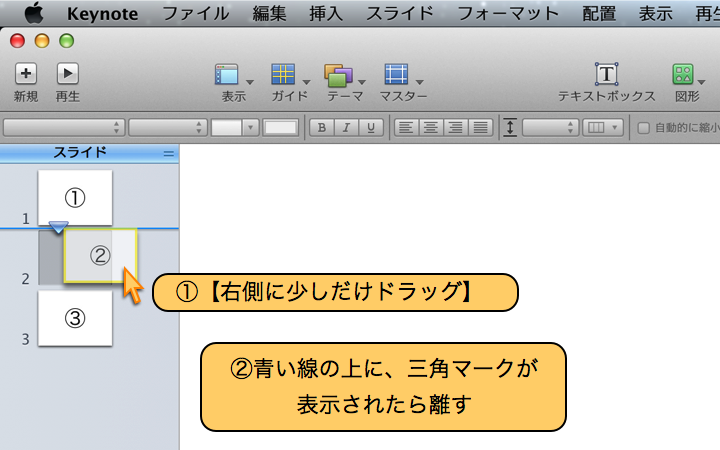Justify text alignment
This screenshot has height=450, width=720.
click(x=480, y=127)
